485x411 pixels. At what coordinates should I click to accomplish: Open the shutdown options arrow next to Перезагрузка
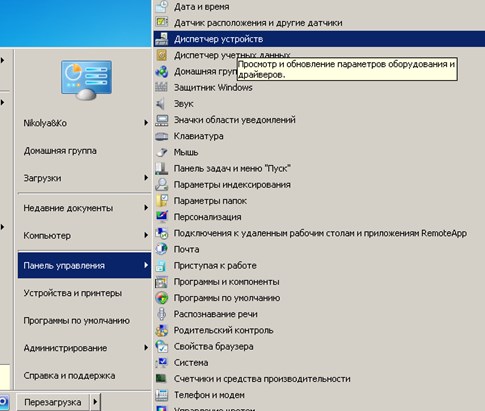[95, 402]
